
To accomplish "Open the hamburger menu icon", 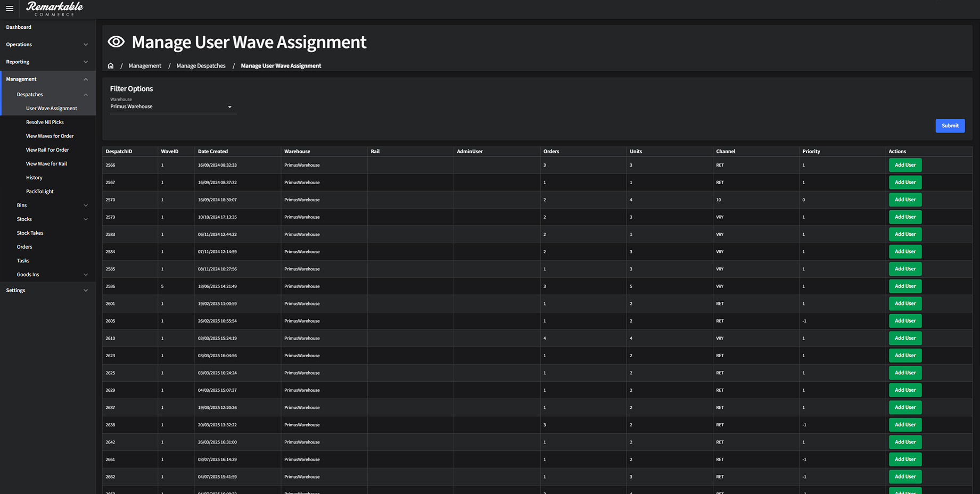I will pyautogui.click(x=10, y=9).
